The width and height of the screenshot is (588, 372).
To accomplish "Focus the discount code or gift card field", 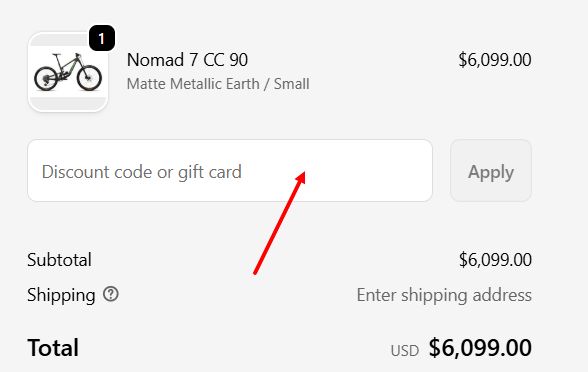I will 230,171.
